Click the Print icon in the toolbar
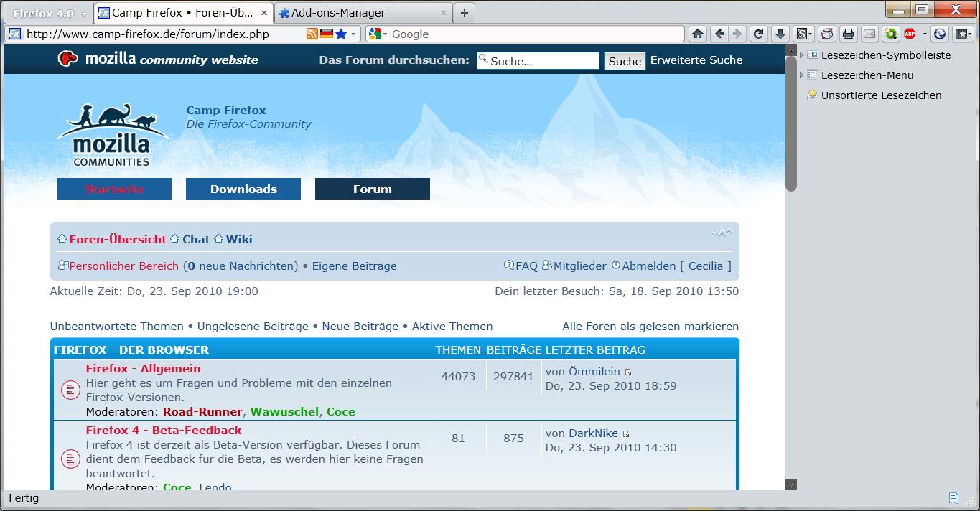 pyautogui.click(x=849, y=34)
